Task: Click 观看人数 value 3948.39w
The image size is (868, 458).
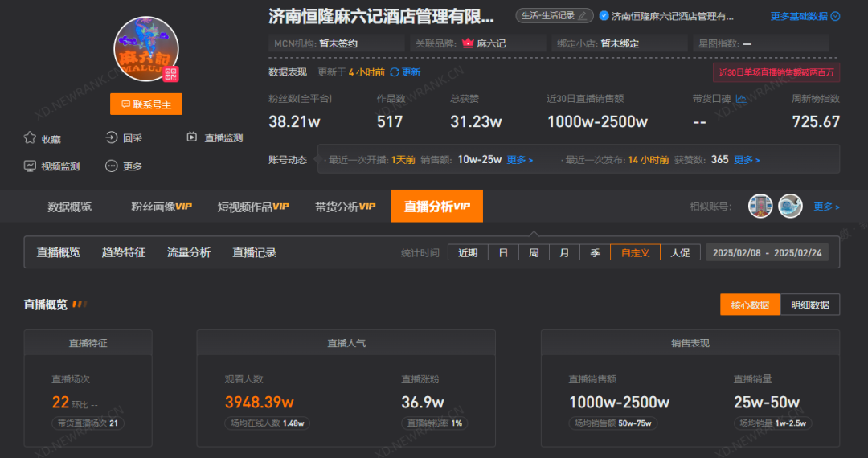Action: [259, 402]
